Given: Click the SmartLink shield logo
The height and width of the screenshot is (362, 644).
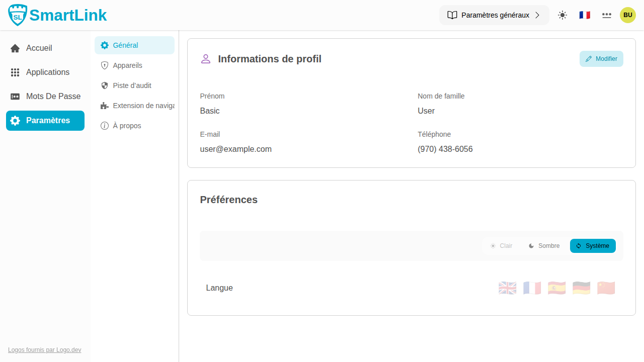Looking at the screenshot, I should 17,15.
